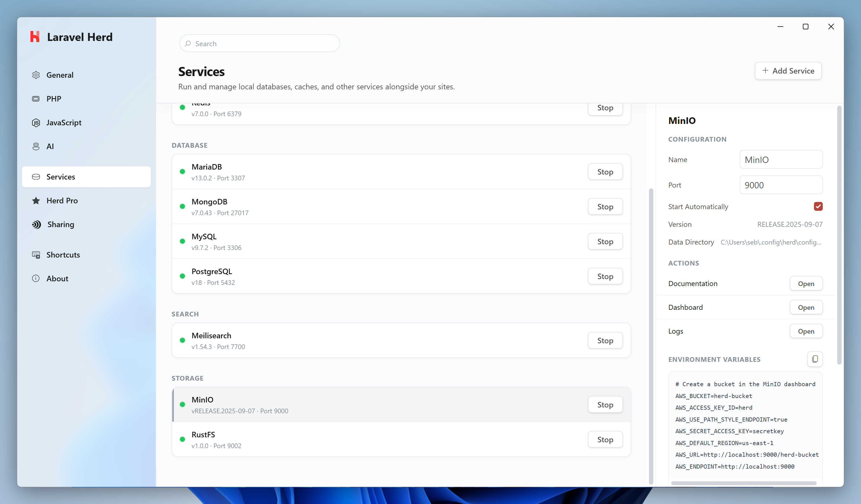The image size is (861, 504).
Task: Switch to the PHP section
Action: pyautogui.click(x=86, y=99)
